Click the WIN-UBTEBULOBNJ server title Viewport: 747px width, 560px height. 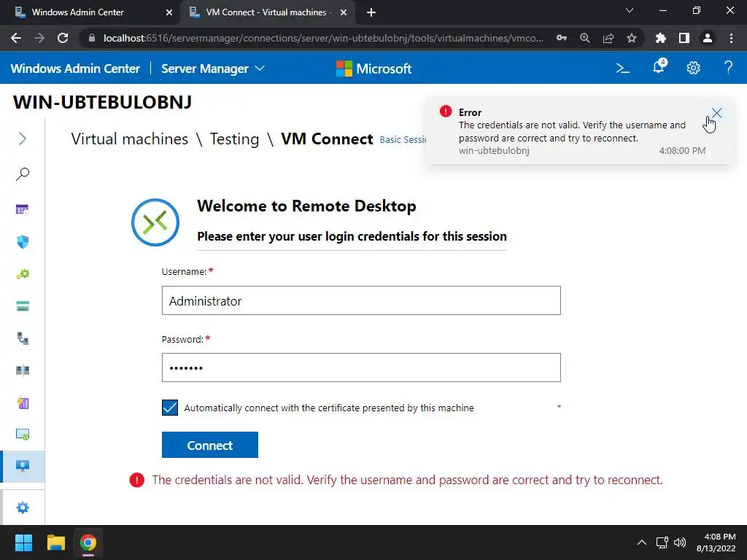pyautogui.click(x=102, y=102)
